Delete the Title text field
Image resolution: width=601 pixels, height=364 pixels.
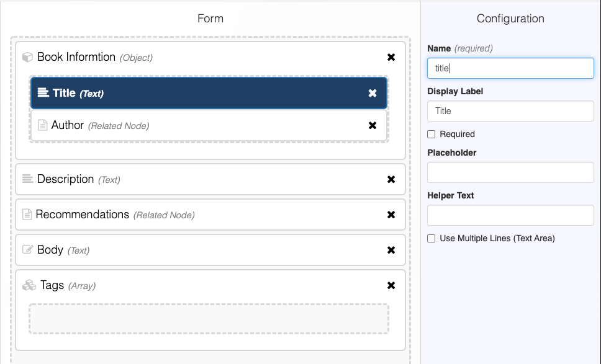point(373,93)
